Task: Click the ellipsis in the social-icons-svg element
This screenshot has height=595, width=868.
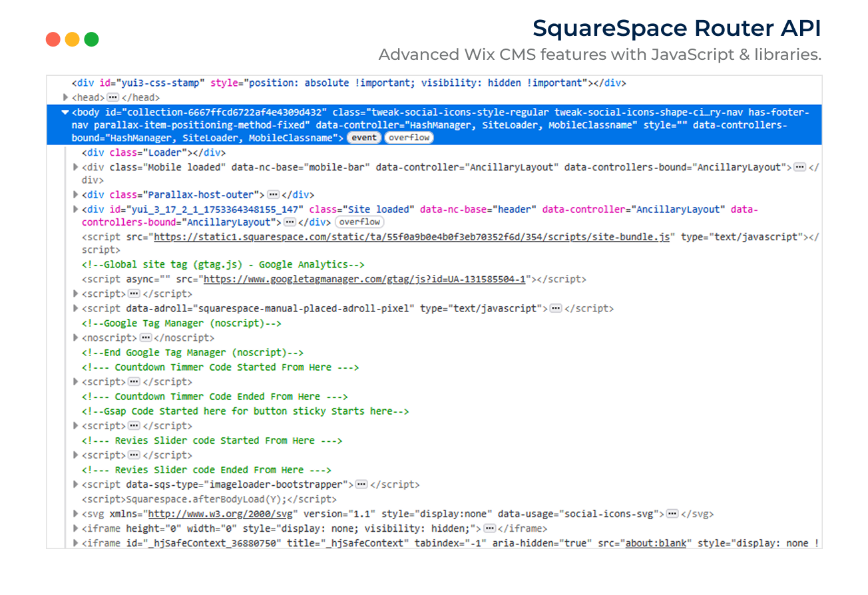Action: pos(672,514)
